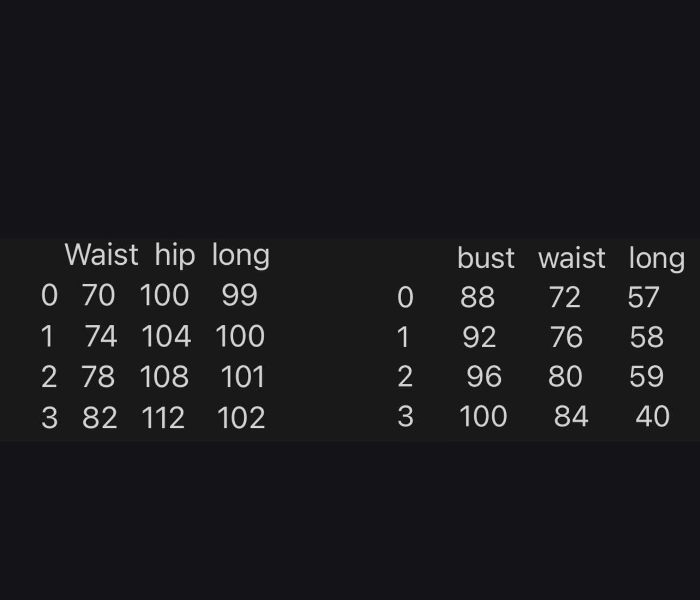Select bust value 96
This screenshot has height=600, width=700.
[x=484, y=376]
